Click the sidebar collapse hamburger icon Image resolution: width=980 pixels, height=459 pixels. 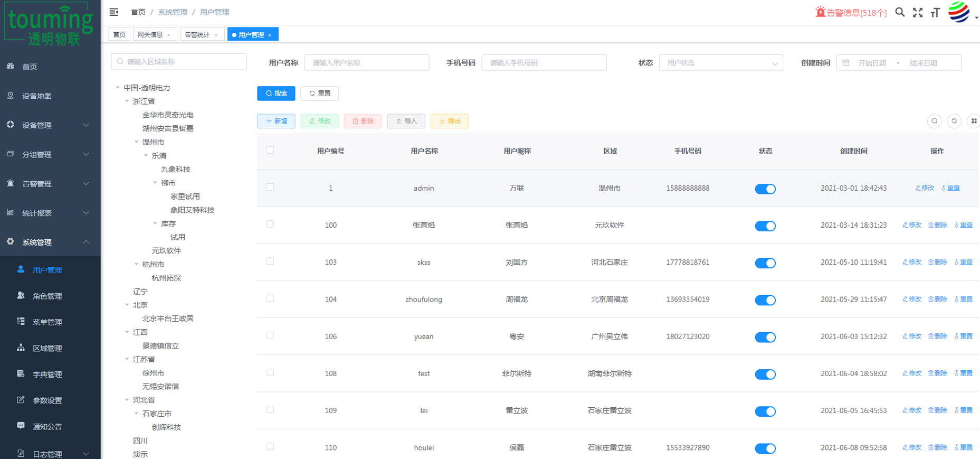[x=113, y=12]
